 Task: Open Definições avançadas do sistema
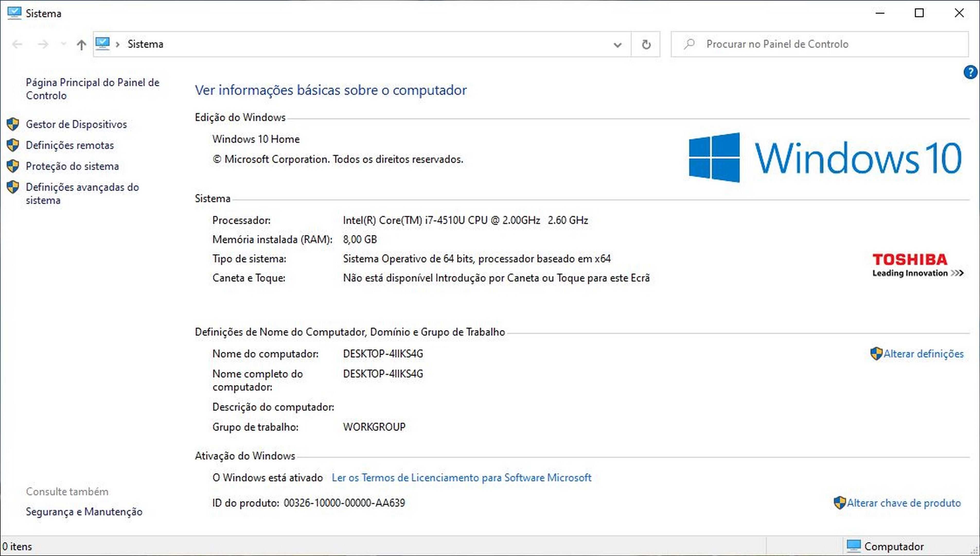point(82,194)
